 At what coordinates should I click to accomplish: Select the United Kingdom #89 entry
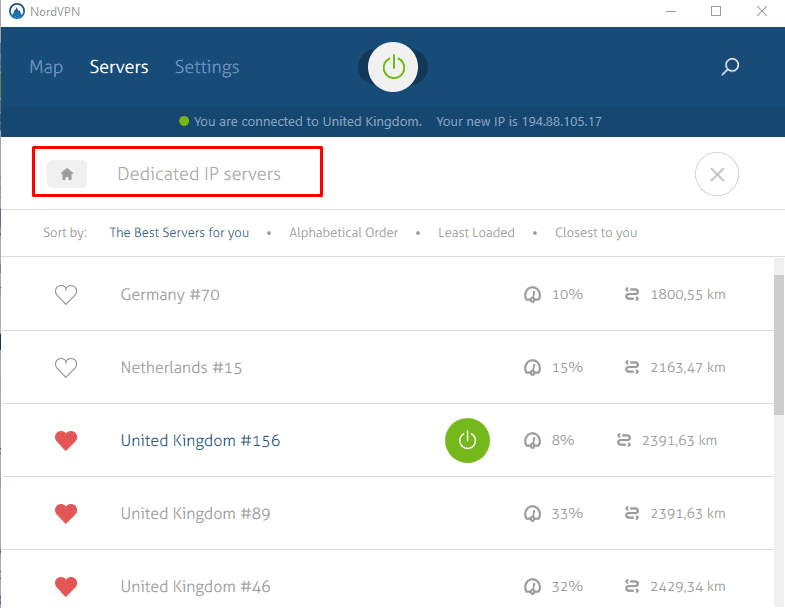pyautogui.click(x=388, y=513)
